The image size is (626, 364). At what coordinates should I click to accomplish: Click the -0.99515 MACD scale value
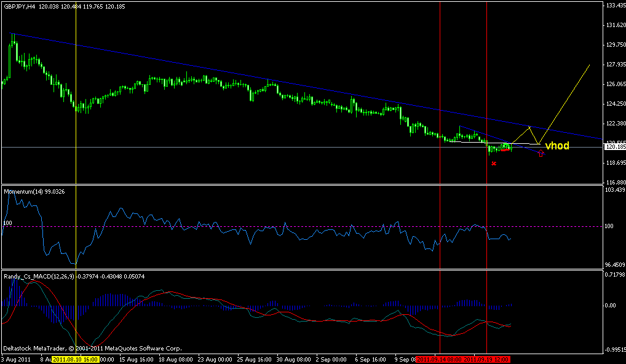click(x=615, y=350)
